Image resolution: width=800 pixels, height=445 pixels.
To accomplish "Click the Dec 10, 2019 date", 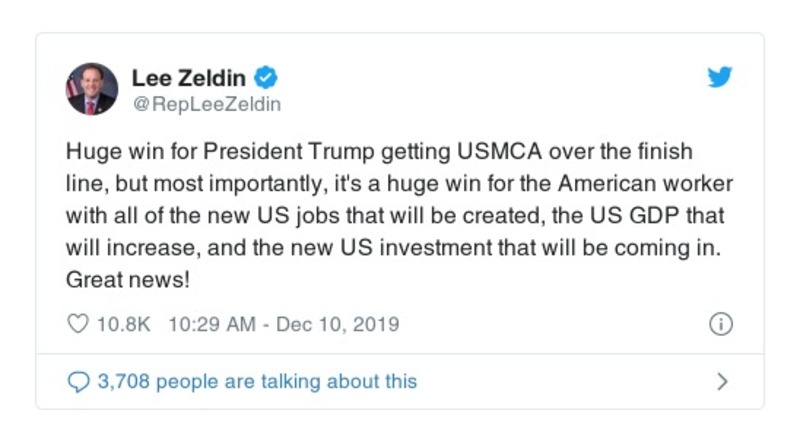I will pyautogui.click(x=335, y=324).
